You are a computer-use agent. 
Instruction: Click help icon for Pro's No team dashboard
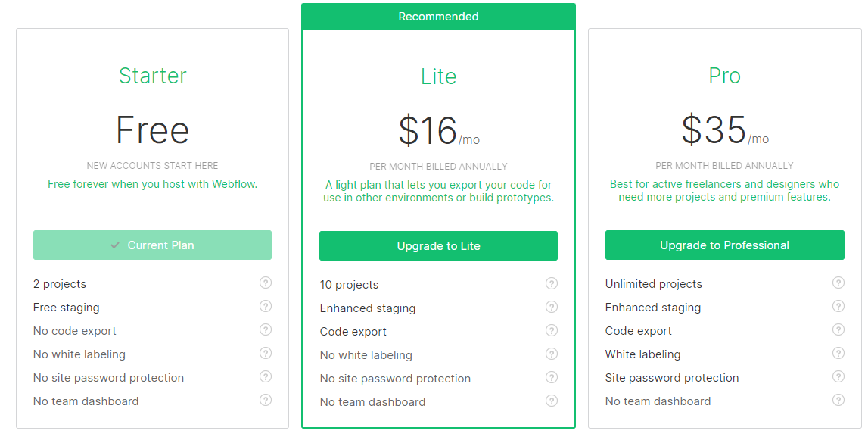tap(838, 400)
